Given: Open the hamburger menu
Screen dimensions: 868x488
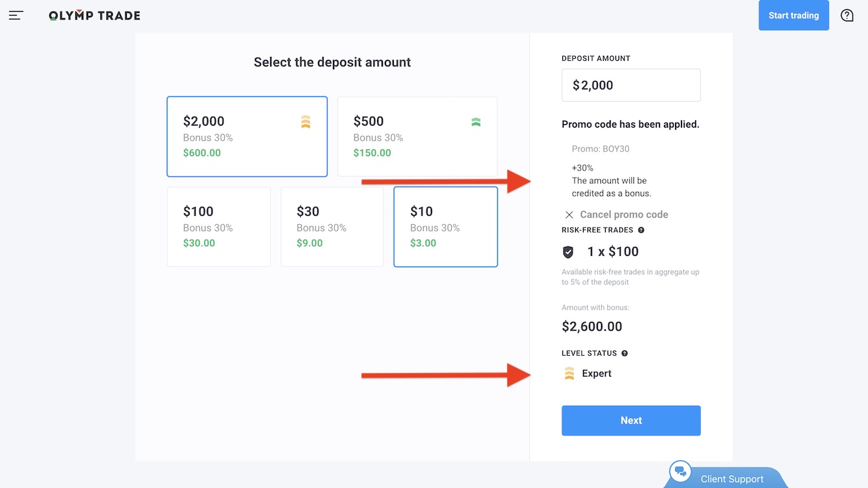Looking at the screenshot, I should [x=16, y=16].
